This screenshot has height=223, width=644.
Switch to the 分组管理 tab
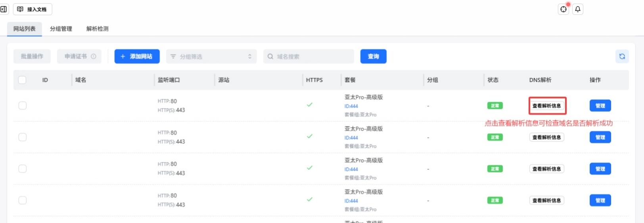pyautogui.click(x=61, y=29)
